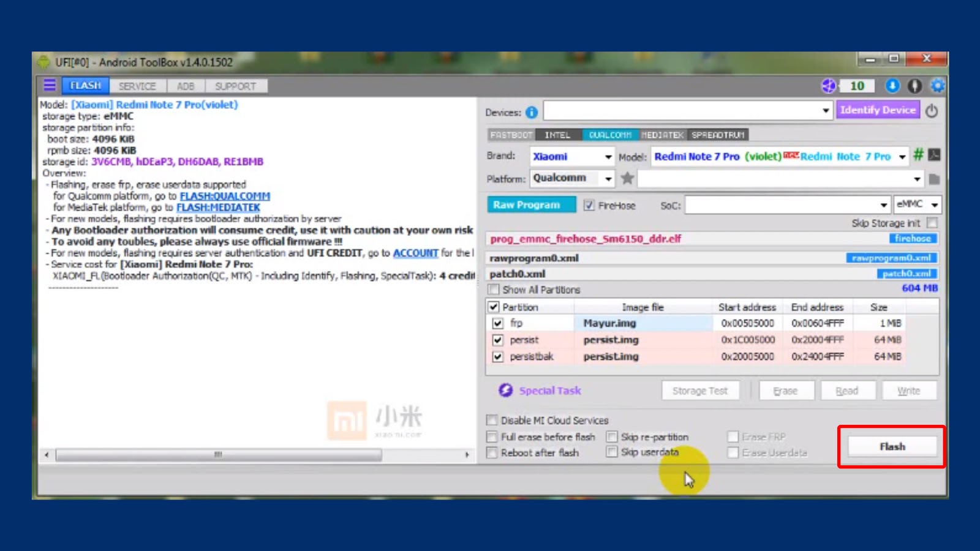Click the log scrollbar right arrow
Image resolution: width=980 pixels, height=551 pixels.
coord(467,454)
